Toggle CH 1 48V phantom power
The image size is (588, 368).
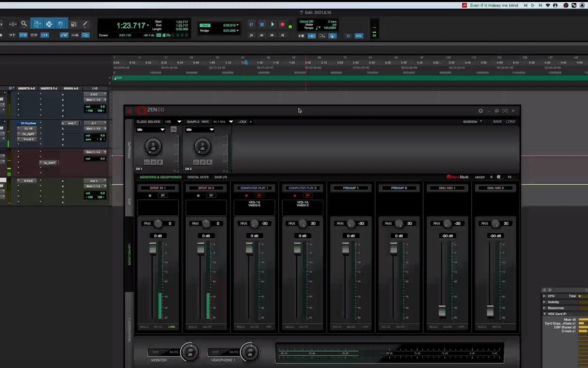(147, 162)
